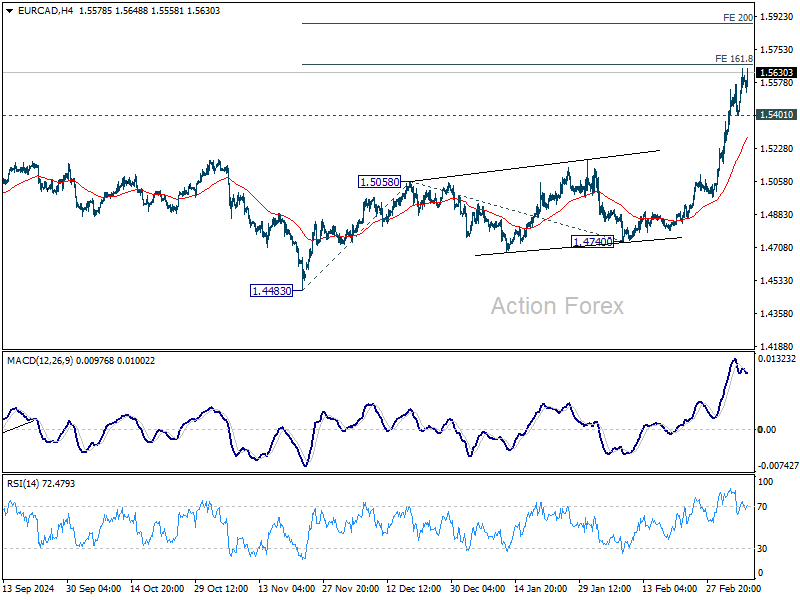Screen dimensions: 800x600
Task: Click the 1.47080 price axis value
Action: tap(777, 247)
